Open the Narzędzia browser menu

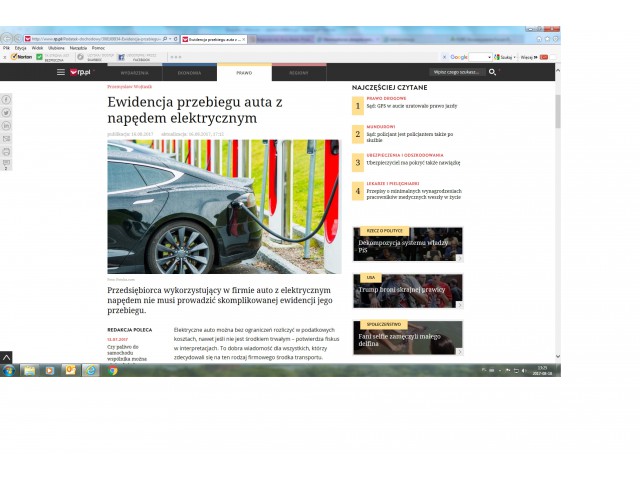(x=80, y=47)
